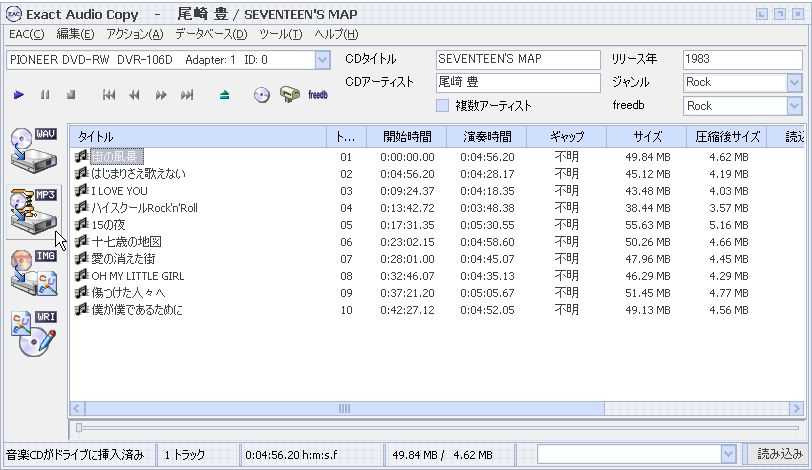This screenshot has width=812, height=470.
Task: Click the CDタイトル input field
Action: click(518, 59)
